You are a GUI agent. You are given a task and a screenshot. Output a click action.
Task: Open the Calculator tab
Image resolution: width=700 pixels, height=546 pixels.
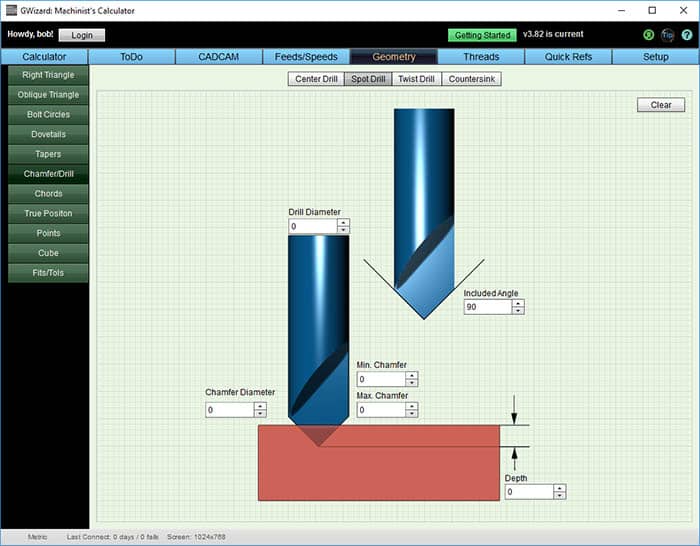44,57
